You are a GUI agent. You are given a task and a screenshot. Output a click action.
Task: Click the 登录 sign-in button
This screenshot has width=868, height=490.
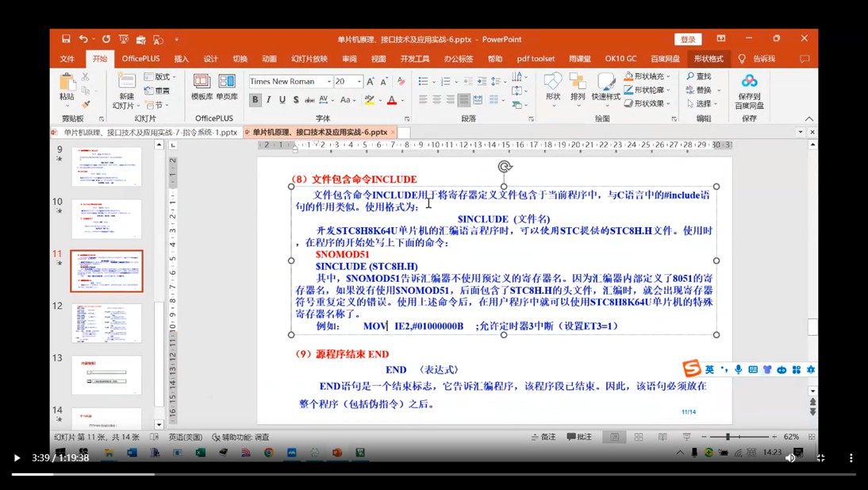click(x=687, y=39)
